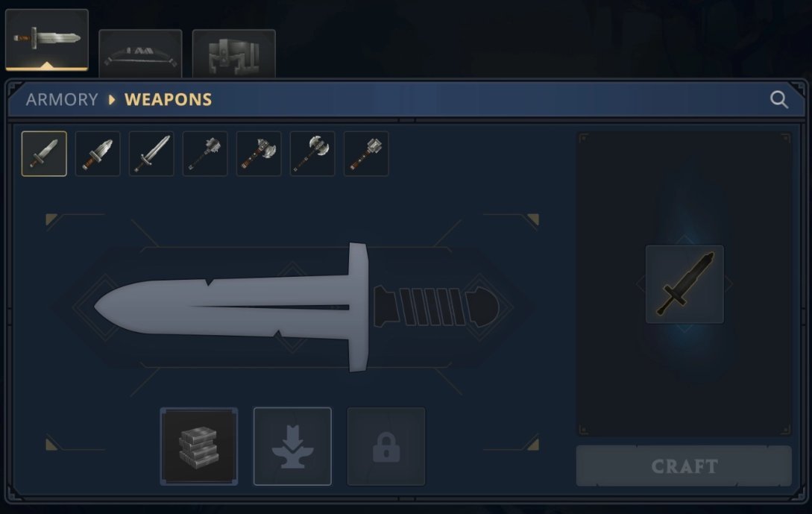The width and height of the screenshot is (812, 514).
Task: Switch to the bow category tab
Action: click(140, 54)
